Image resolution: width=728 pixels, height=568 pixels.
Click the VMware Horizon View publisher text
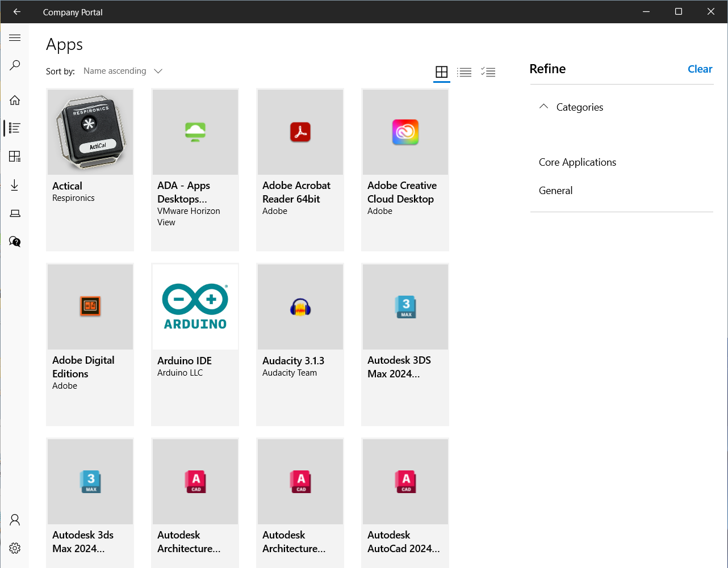click(189, 217)
